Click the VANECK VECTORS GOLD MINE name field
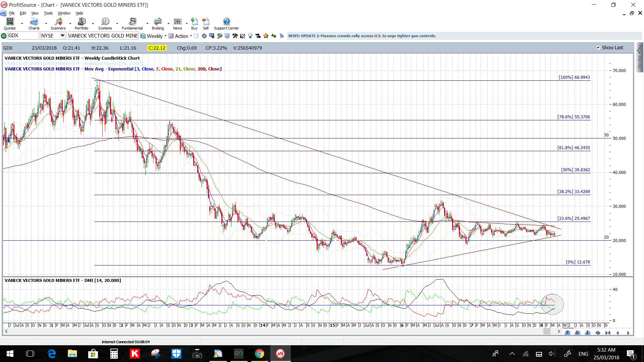This screenshot has width=644, height=362. click(103, 36)
